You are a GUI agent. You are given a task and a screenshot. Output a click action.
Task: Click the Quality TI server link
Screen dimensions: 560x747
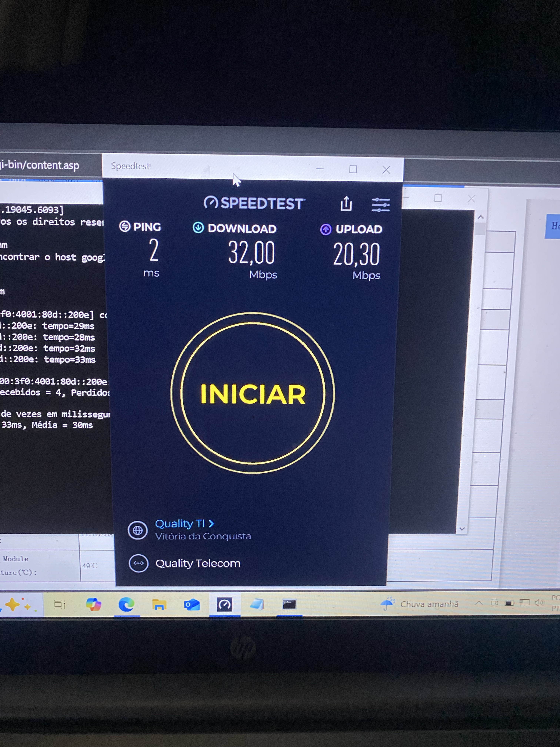coord(180,523)
